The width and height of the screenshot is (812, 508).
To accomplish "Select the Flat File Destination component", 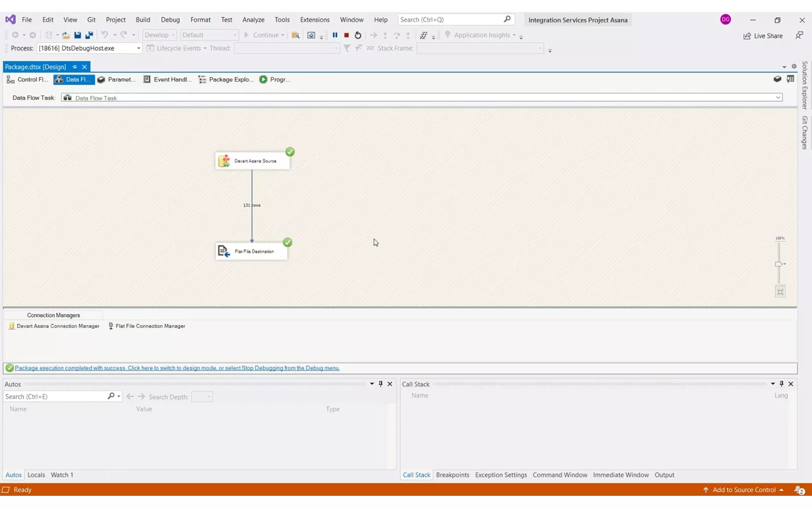I will 251,251.
